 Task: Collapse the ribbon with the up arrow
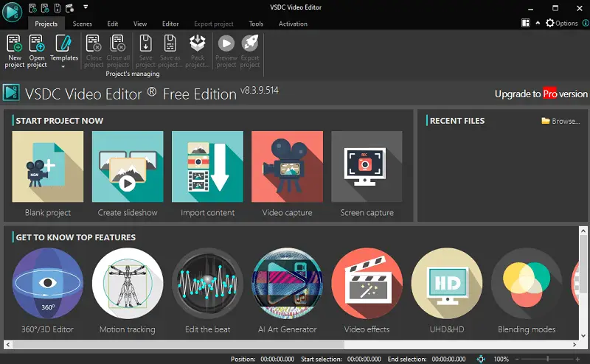pos(538,23)
